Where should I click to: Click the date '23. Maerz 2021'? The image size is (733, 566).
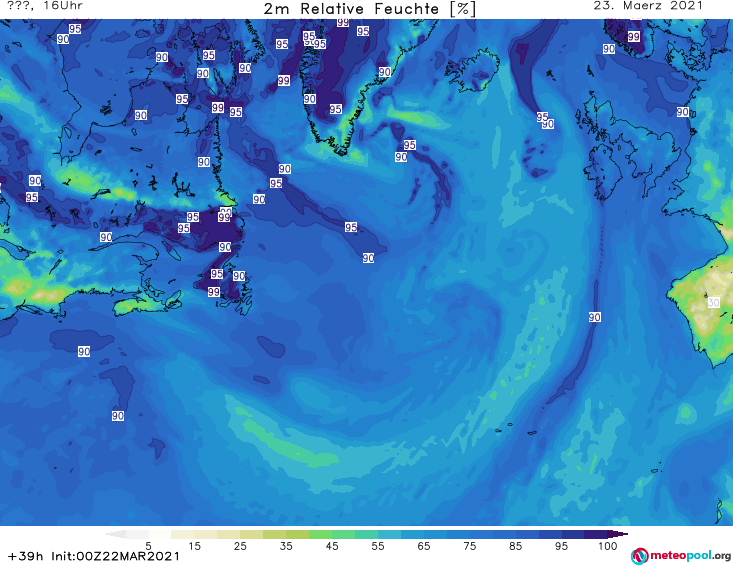[x=648, y=6]
